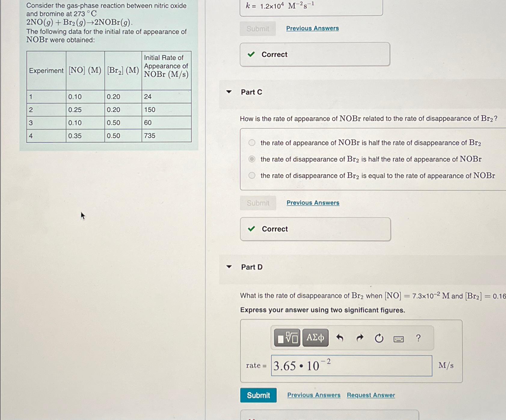
Task: Open Previous Answers next to top Submit
Action: pyautogui.click(x=313, y=28)
